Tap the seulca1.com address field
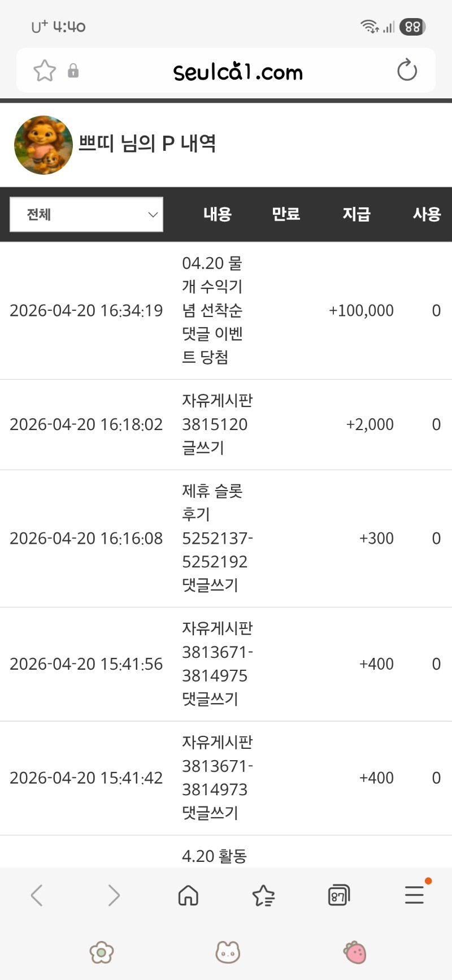This screenshot has height=980, width=452. tap(237, 72)
